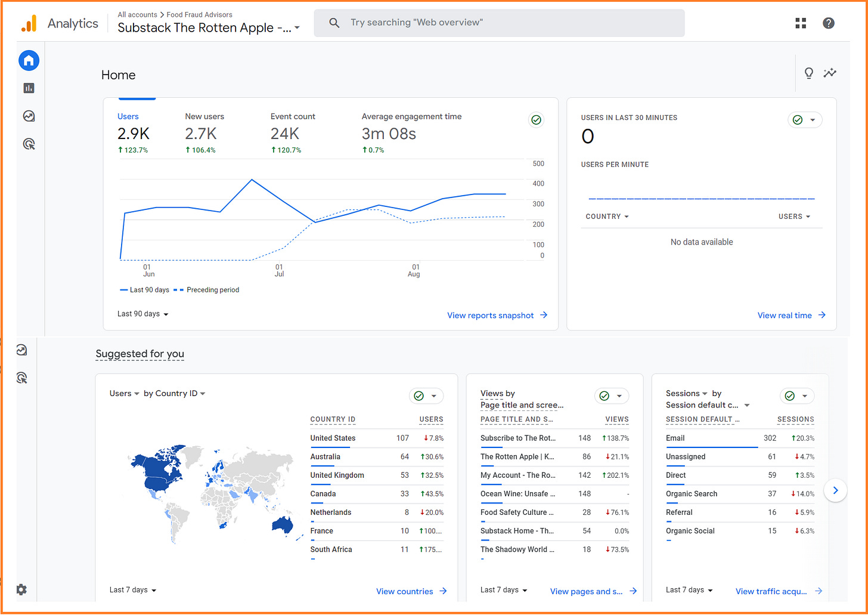Open the views card check status dropdown
868x615 pixels.
click(612, 396)
